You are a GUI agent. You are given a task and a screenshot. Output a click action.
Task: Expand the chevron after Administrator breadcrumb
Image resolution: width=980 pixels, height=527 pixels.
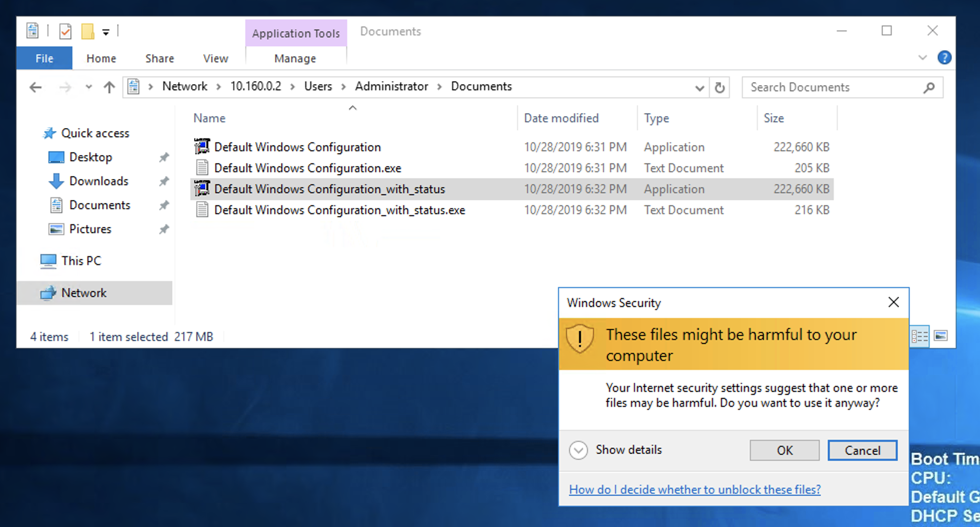[x=439, y=87]
